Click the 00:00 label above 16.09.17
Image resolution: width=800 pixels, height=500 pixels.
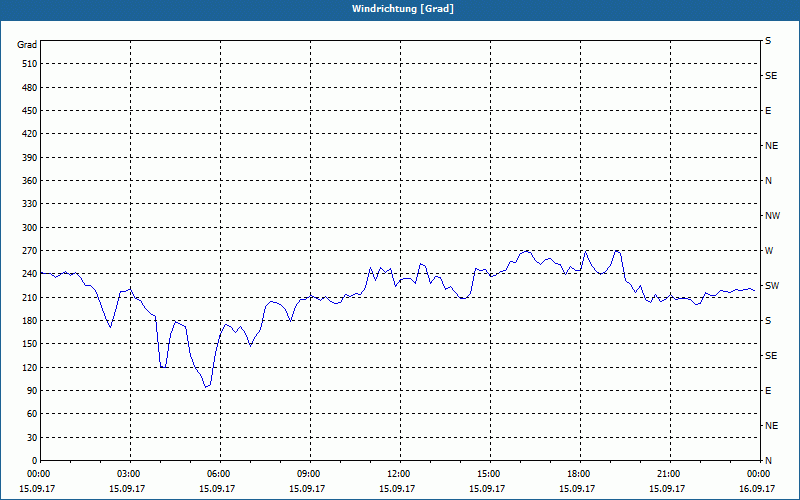point(759,473)
